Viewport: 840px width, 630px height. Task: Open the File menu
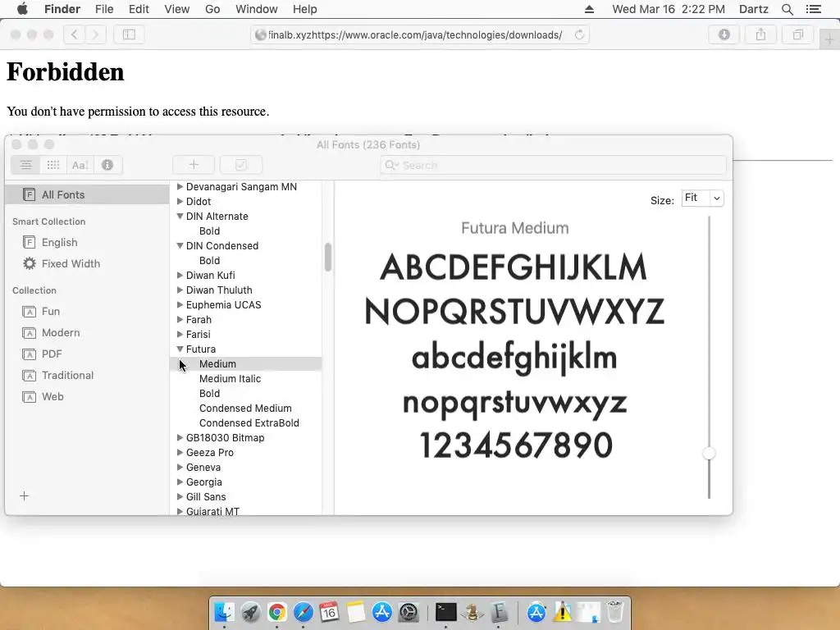pyautogui.click(x=104, y=9)
